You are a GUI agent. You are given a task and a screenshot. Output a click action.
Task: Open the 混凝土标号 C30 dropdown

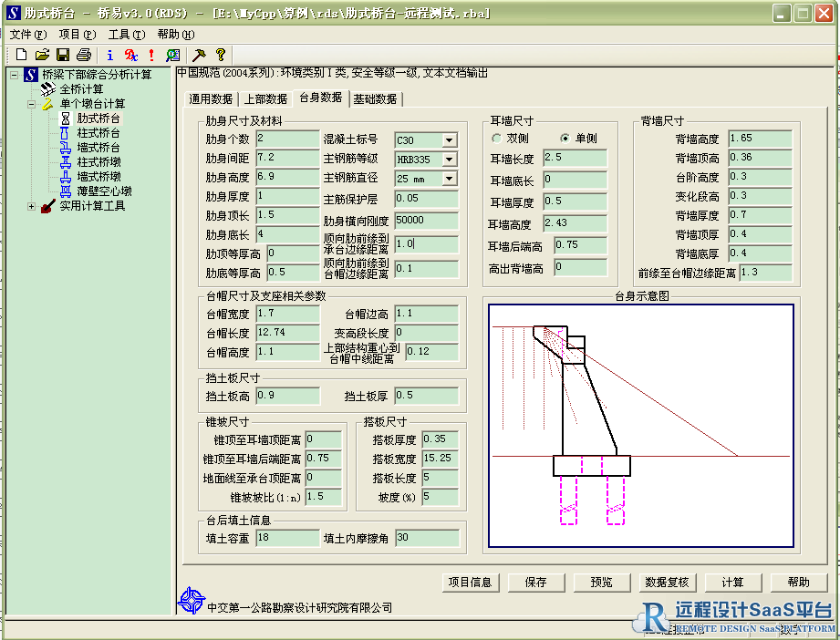(449, 140)
